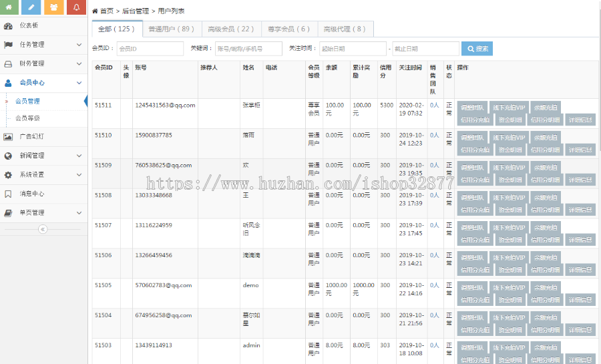Click 资金明细 for member 51510
The image size is (601, 364).
coord(510,150)
